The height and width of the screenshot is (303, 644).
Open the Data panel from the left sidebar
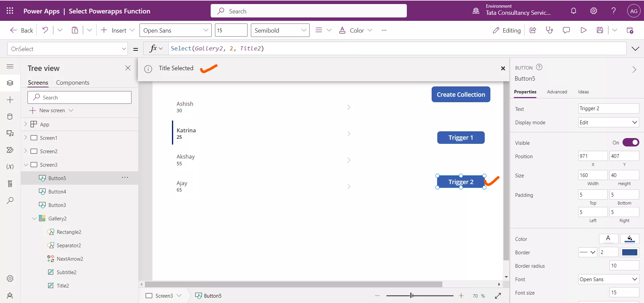pos(10,117)
